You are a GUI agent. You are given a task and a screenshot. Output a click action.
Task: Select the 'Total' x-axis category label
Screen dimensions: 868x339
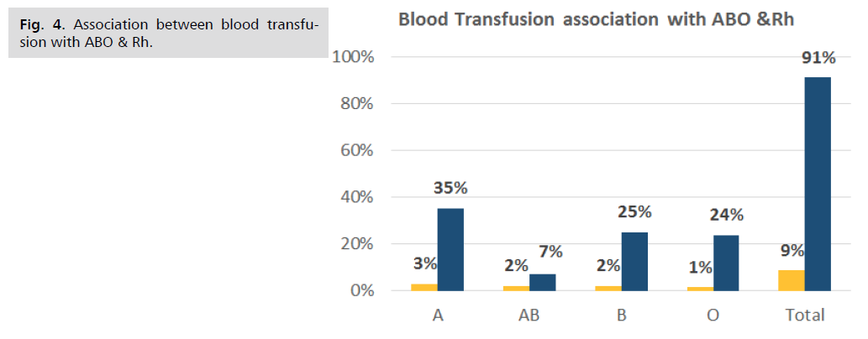tap(804, 316)
